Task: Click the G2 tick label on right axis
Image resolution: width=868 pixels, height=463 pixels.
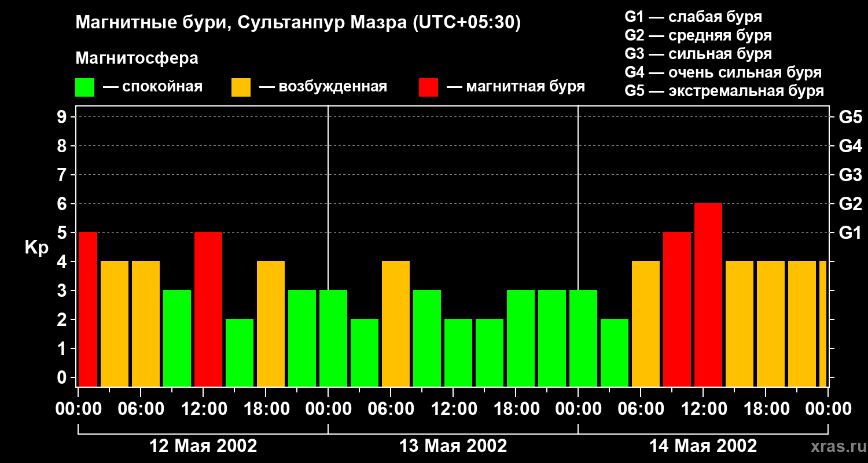Action: 851,204
